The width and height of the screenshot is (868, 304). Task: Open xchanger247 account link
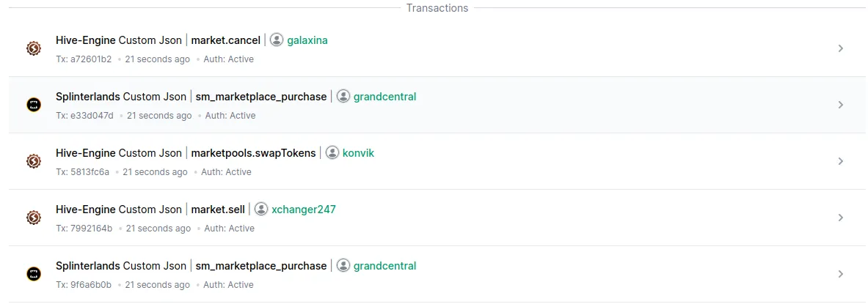tap(304, 210)
